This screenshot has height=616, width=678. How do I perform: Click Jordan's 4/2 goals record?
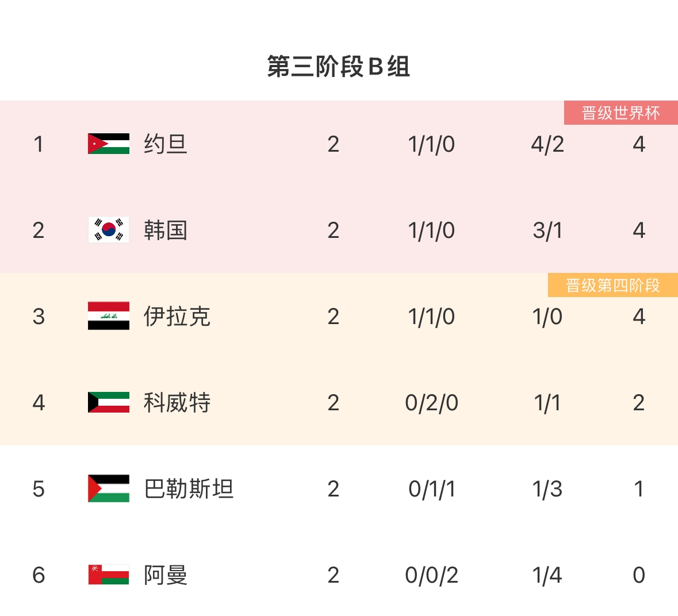(547, 144)
